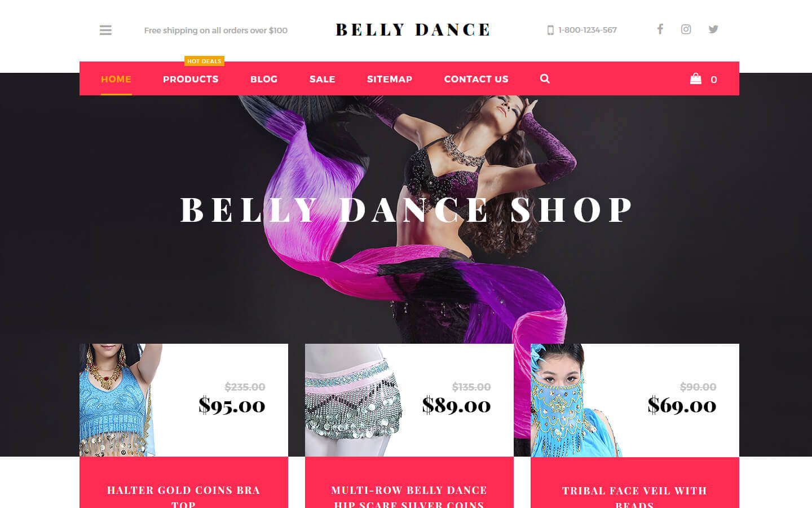Click the search magnifier icon
This screenshot has height=508, width=812.
pos(545,78)
